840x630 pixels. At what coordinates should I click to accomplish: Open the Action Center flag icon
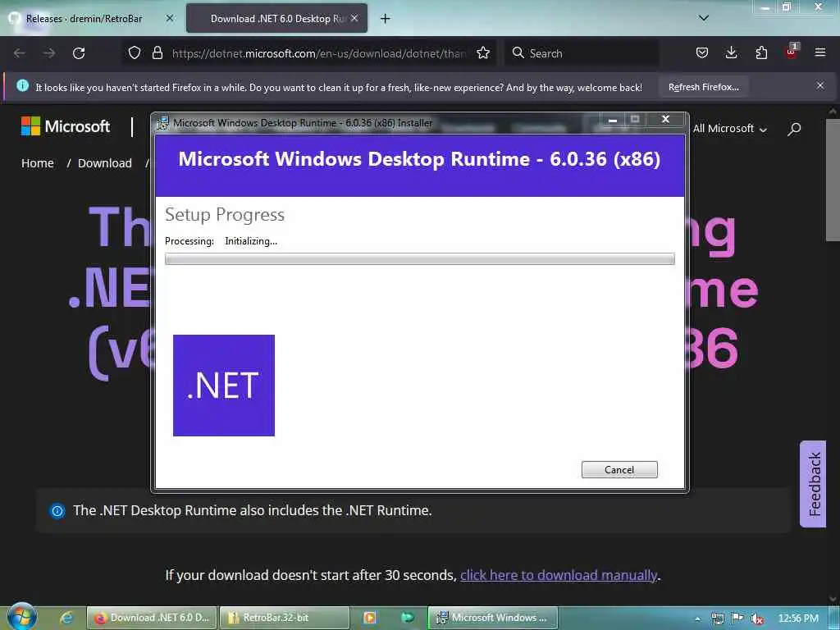pos(737,619)
